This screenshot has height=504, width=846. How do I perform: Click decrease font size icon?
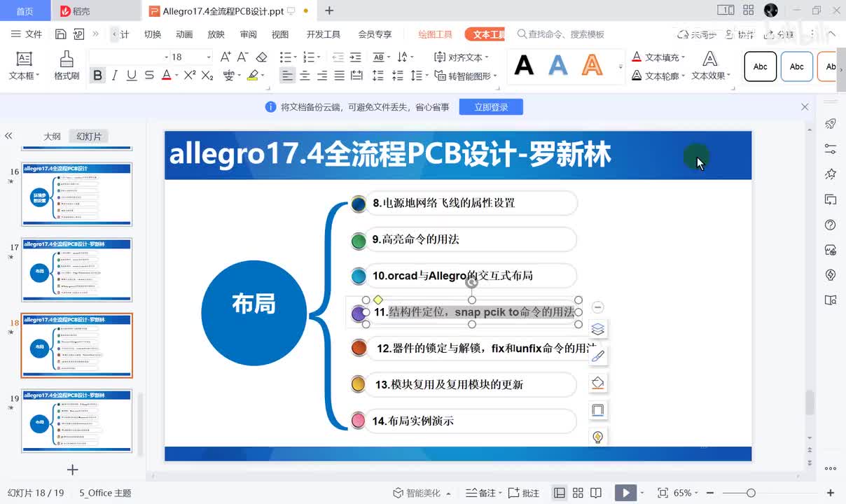click(243, 57)
